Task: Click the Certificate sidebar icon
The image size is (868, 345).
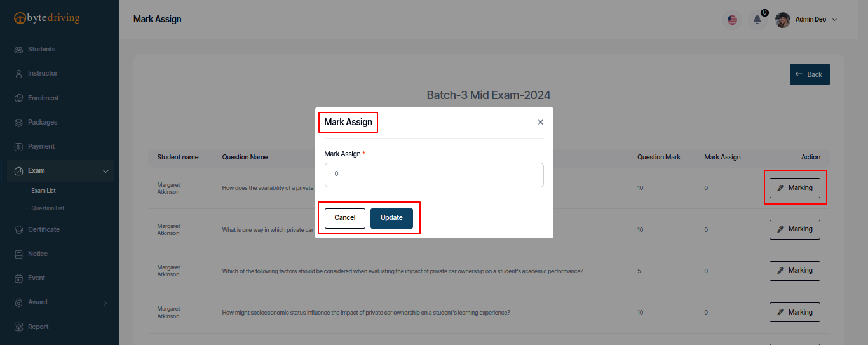Action: 18,229
